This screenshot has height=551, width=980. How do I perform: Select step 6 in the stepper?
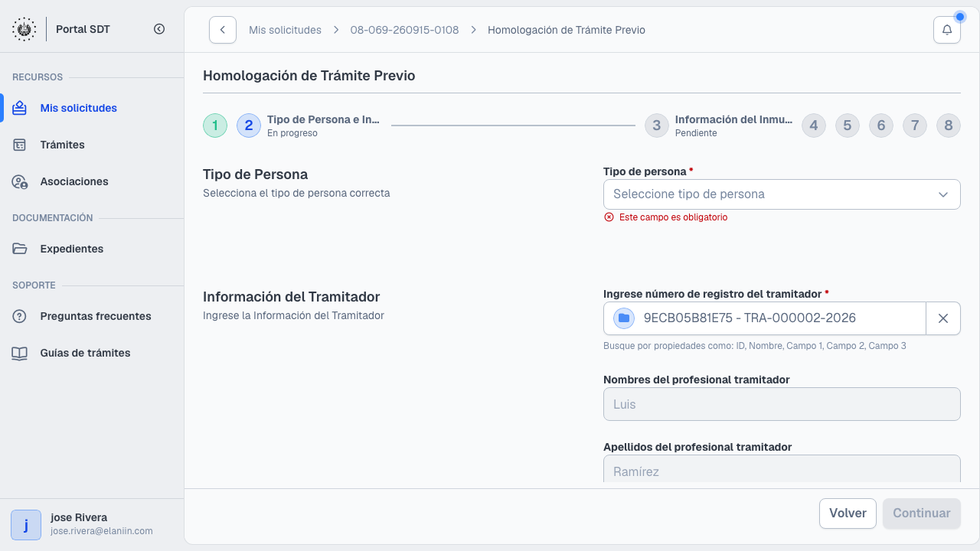tap(881, 126)
